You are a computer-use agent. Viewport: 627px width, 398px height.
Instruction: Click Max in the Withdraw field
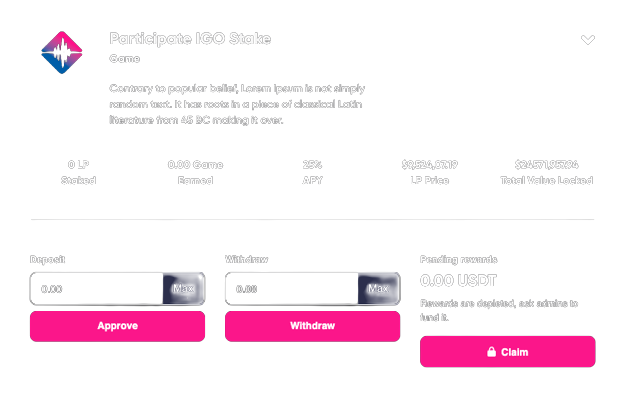point(379,288)
